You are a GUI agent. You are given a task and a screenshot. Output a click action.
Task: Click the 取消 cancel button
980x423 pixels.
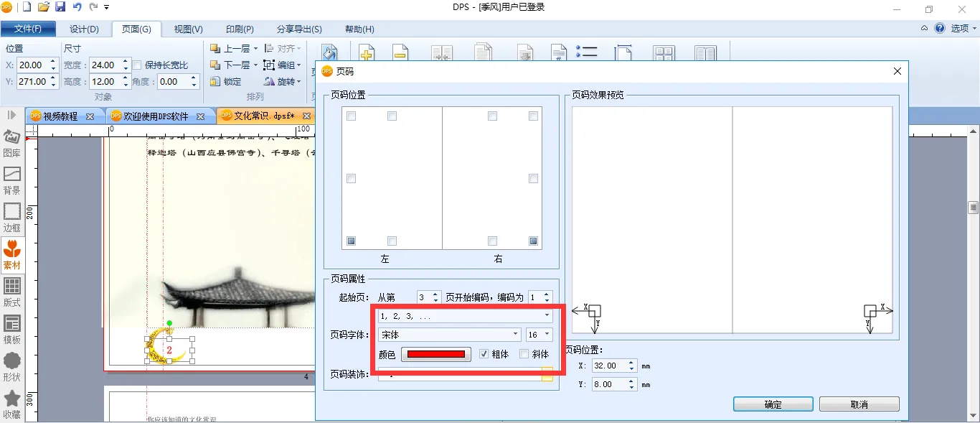[859, 404]
